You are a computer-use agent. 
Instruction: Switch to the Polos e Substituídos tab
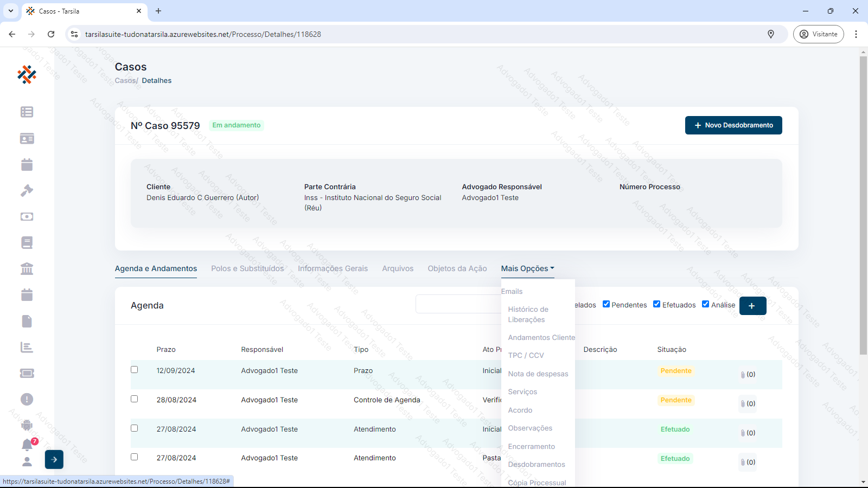click(247, 268)
